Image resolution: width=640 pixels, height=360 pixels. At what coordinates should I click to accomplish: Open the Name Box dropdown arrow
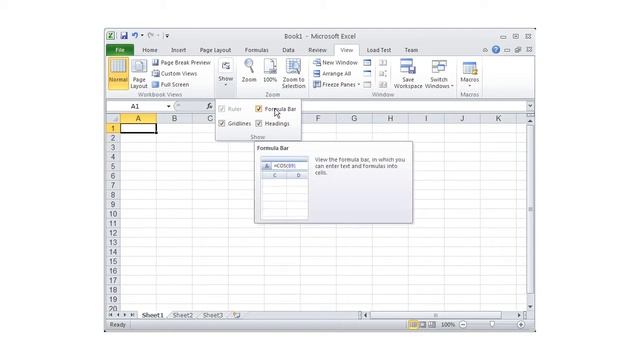(x=168, y=106)
